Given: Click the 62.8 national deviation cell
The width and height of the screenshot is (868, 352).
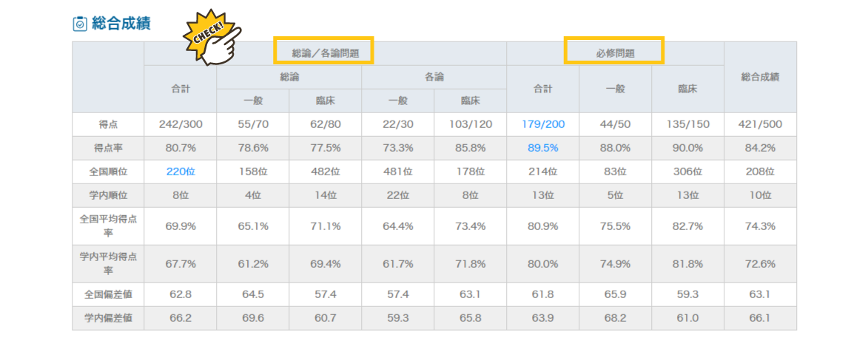Looking at the screenshot, I should [181, 295].
